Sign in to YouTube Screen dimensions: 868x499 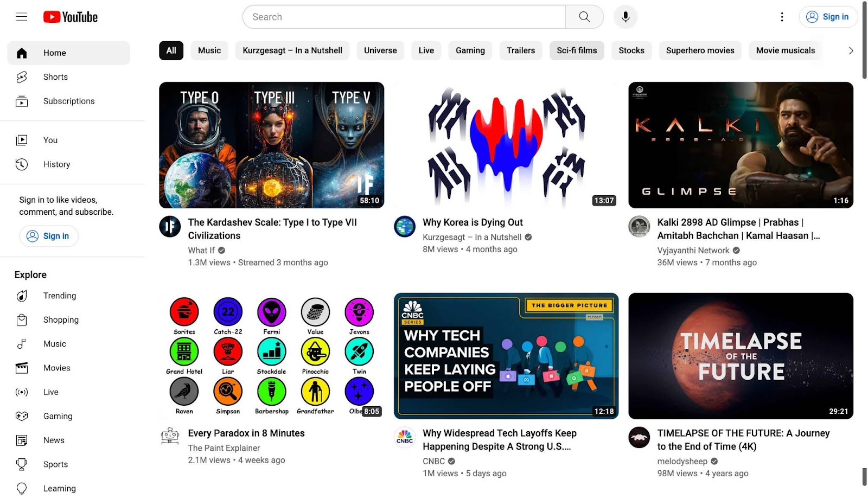pos(828,17)
